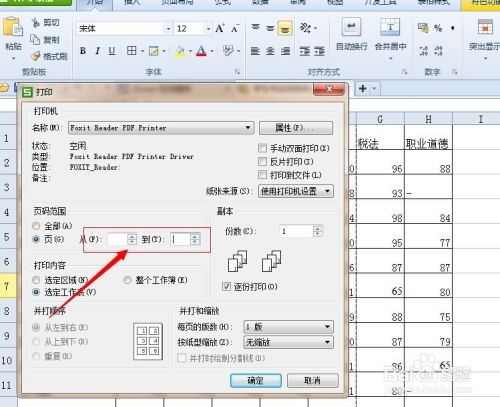The image size is (500, 407).
Task: Confirm printing with 确定 button
Action: coord(256,380)
